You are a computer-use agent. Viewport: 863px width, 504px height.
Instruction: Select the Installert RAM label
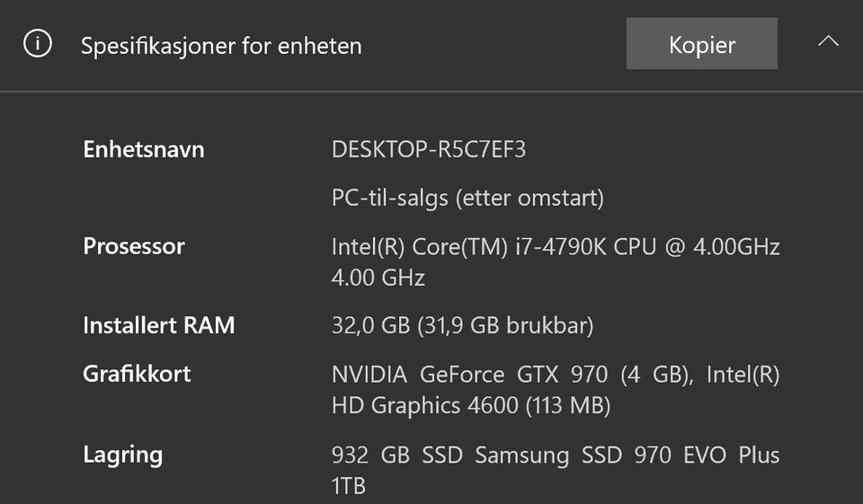pyautogui.click(x=159, y=325)
